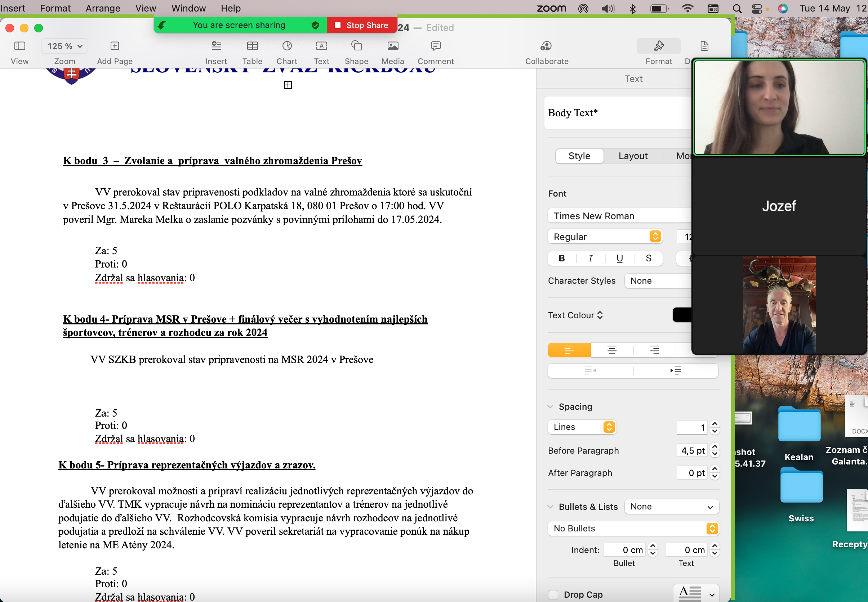Viewport: 868px width, 602px height.
Task: Click the Zoom app menu bar icon
Action: tap(552, 8)
